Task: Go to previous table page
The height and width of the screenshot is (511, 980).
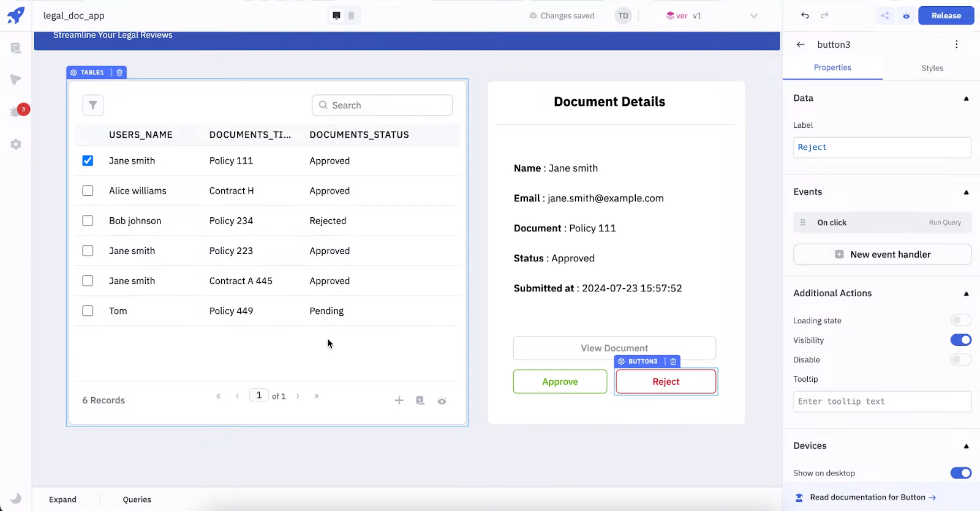Action: tap(237, 396)
